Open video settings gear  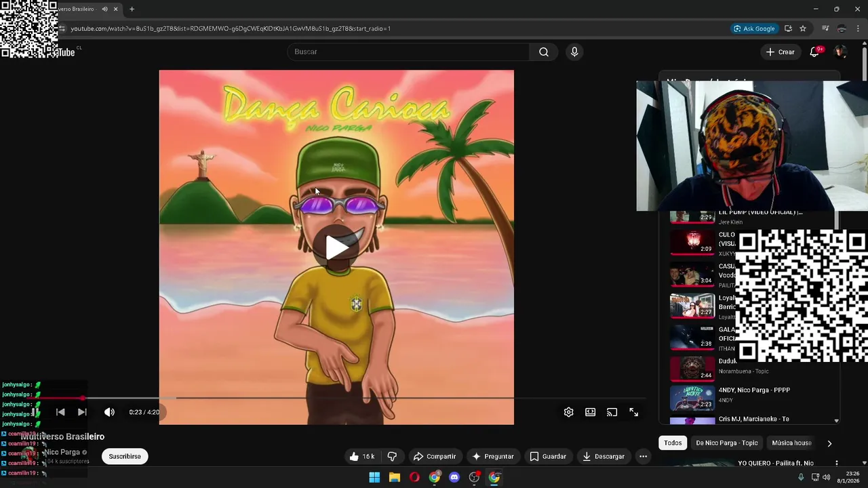[569, 412]
